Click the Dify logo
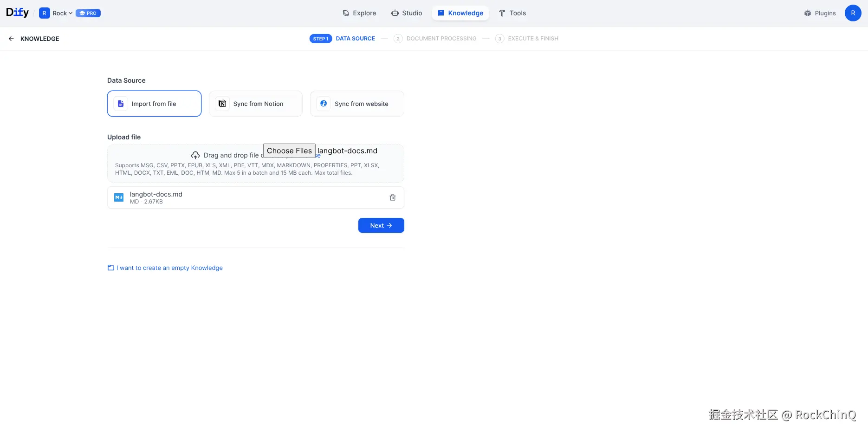This screenshot has width=868, height=433. (17, 13)
